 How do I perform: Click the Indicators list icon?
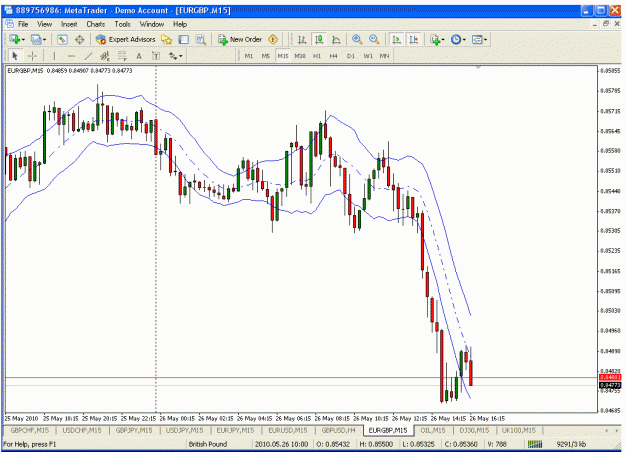point(435,39)
